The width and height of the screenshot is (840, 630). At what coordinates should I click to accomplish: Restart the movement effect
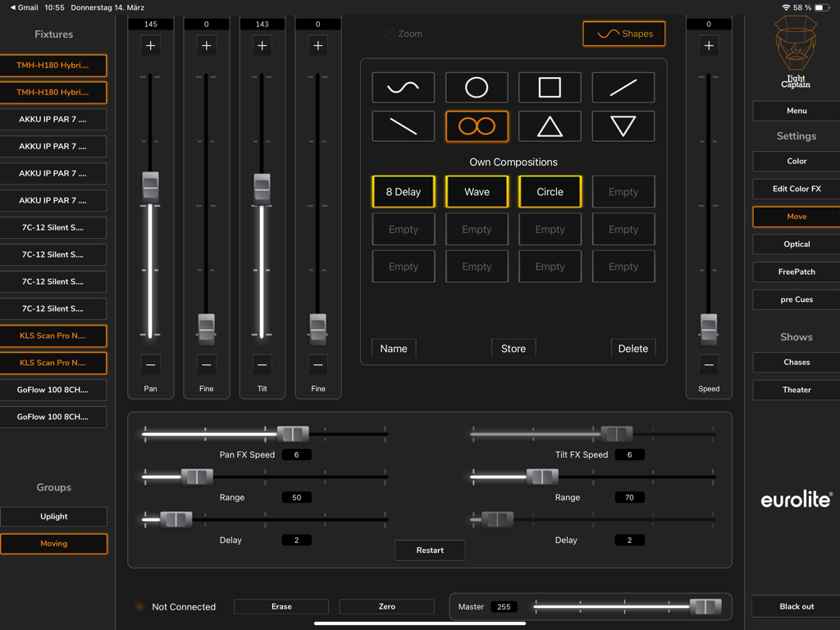pyautogui.click(x=430, y=550)
